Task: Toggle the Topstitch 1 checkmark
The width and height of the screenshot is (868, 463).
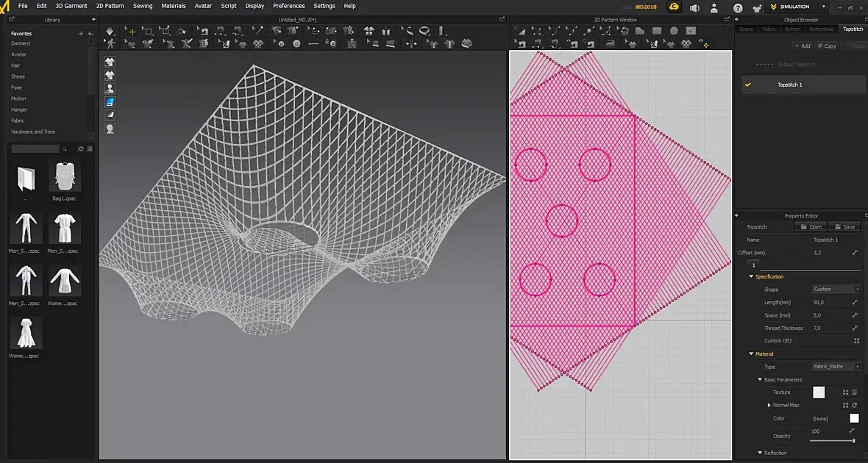Action: [x=748, y=85]
